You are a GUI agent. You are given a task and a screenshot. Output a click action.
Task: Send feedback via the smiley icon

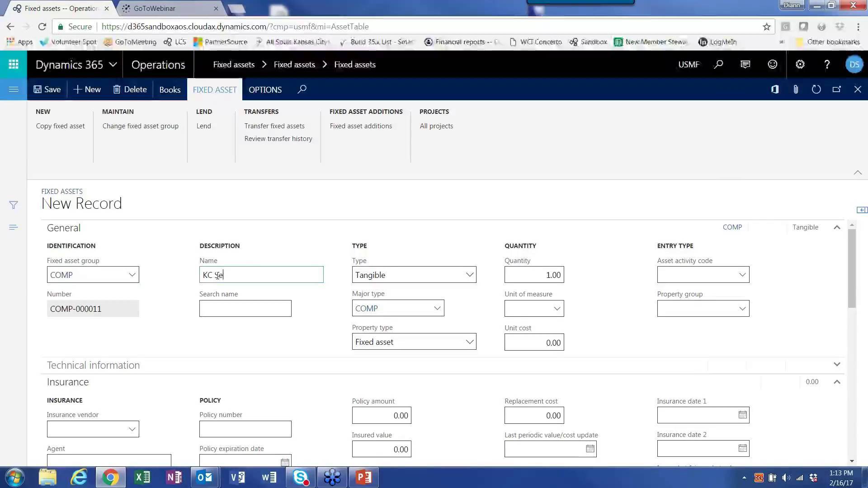pyautogui.click(x=772, y=64)
